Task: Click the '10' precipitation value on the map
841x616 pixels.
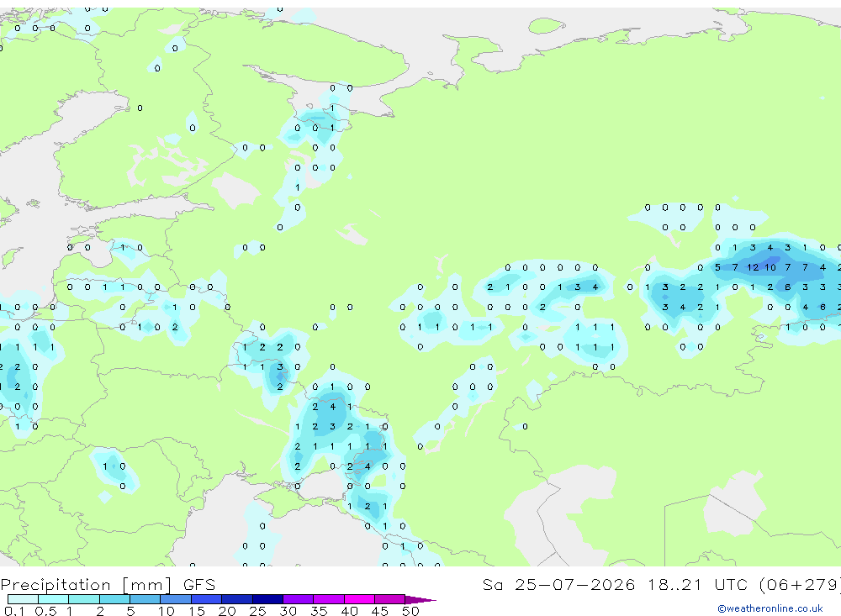Action: click(770, 267)
